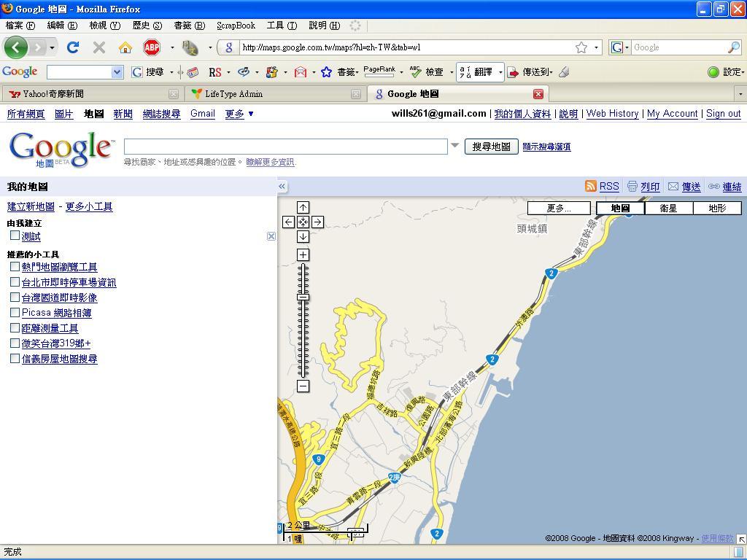Image resolution: width=747 pixels, height=560 pixels.
Task: Check the Picasa 網路相簿 checkbox
Action: [15, 312]
